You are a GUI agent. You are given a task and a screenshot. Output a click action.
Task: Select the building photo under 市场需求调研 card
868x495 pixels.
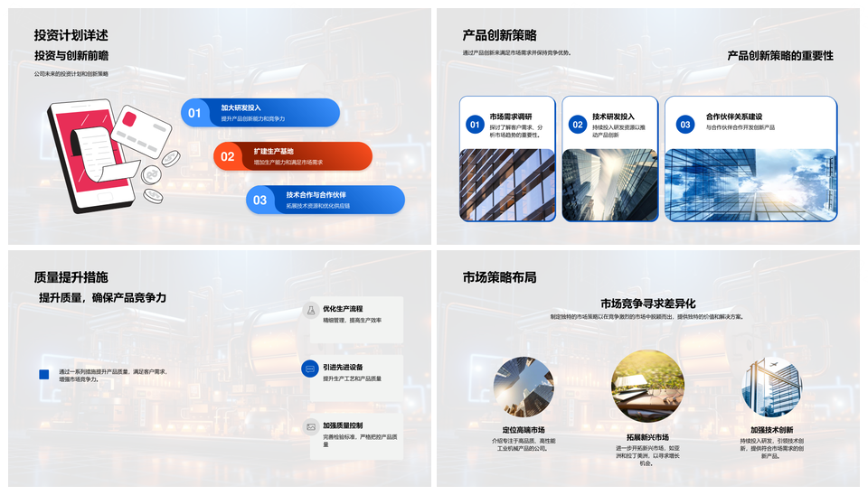point(507,184)
